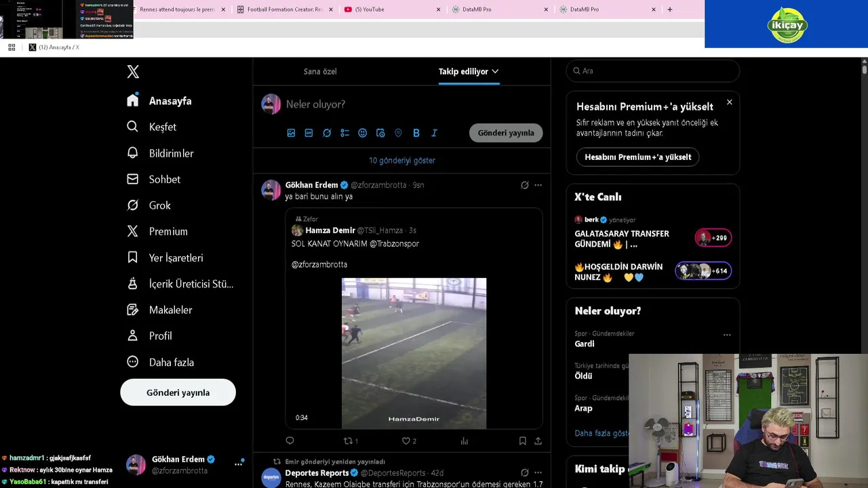Click the İçerik Üreticisi Stüdyosu icon
This screenshot has width=868, height=488.
point(133,283)
